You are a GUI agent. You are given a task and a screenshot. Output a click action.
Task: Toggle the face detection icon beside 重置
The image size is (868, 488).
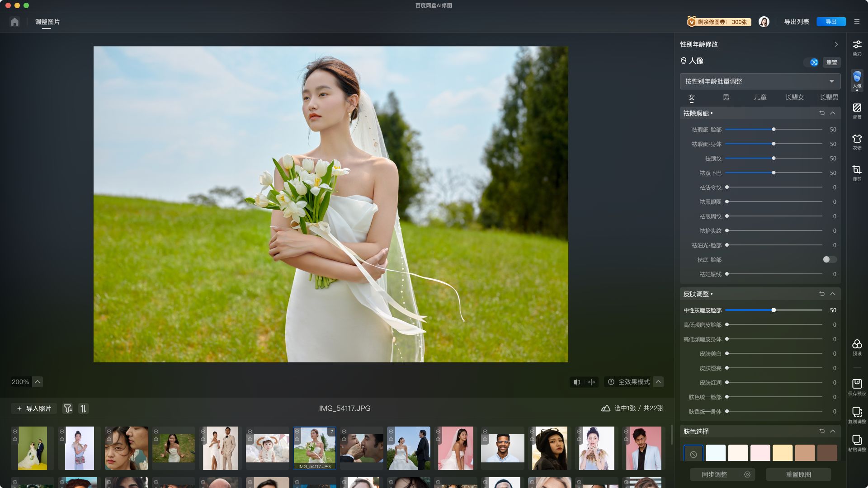[814, 62]
